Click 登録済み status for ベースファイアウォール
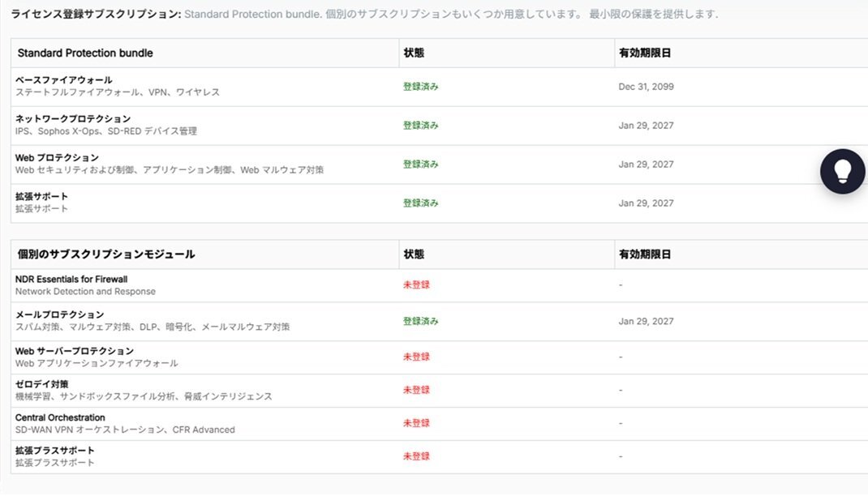This screenshot has height=496, width=868. point(420,87)
